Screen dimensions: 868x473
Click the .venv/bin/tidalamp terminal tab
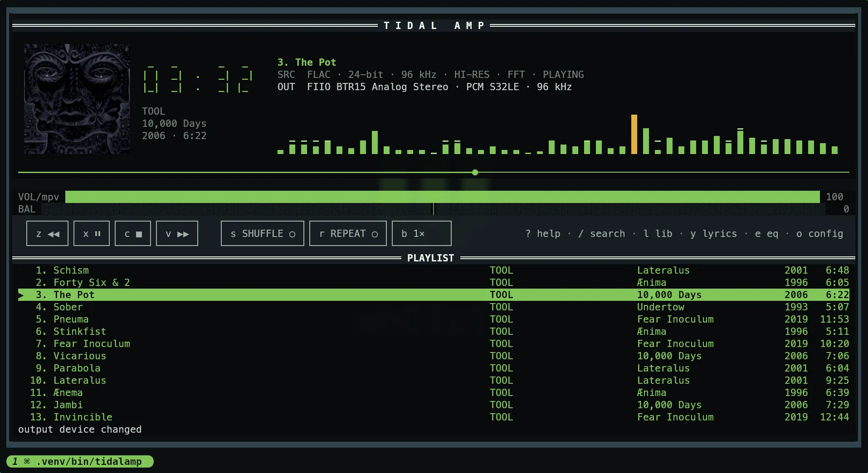[80, 461]
